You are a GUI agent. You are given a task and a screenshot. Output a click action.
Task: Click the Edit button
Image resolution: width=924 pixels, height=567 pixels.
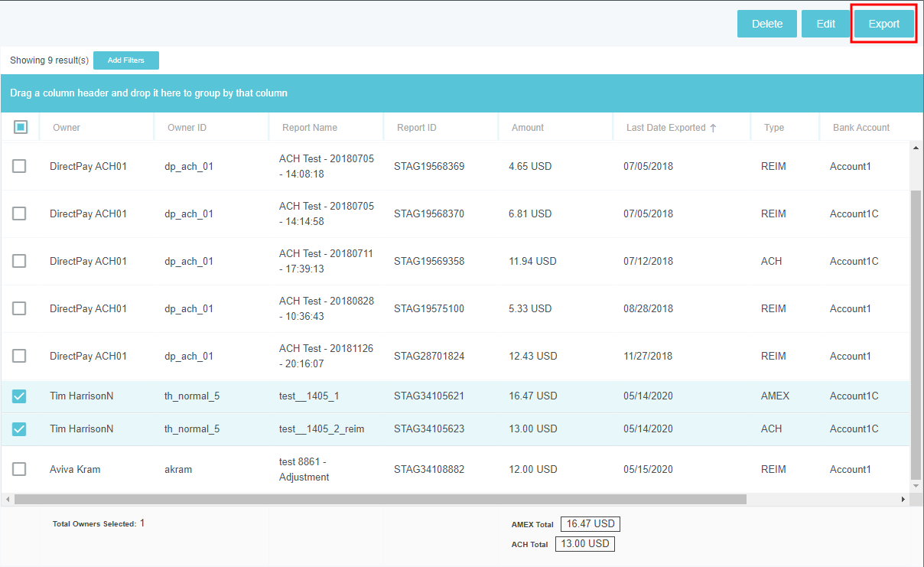[x=825, y=24]
